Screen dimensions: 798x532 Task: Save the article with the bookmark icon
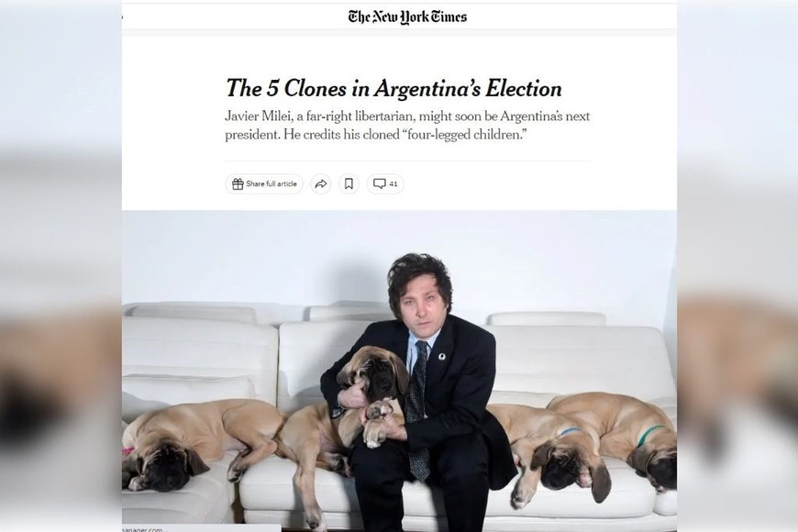click(x=349, y=183)
